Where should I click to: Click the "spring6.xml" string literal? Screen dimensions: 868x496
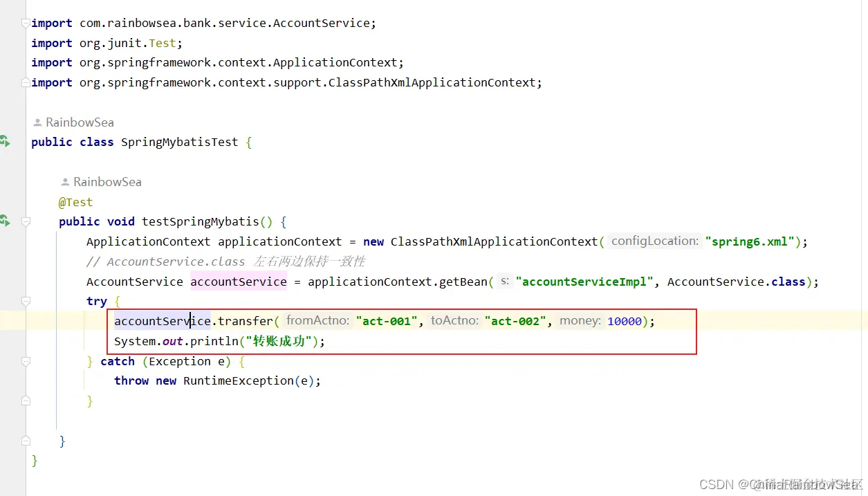[x=750, y=241]
